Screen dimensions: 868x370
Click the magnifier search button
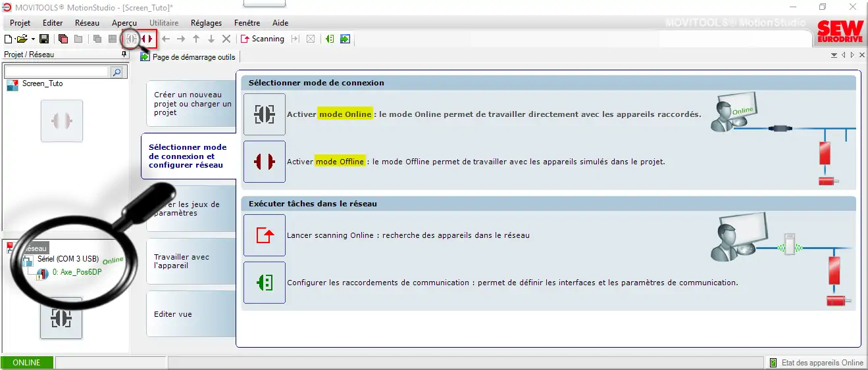point(116,72)
